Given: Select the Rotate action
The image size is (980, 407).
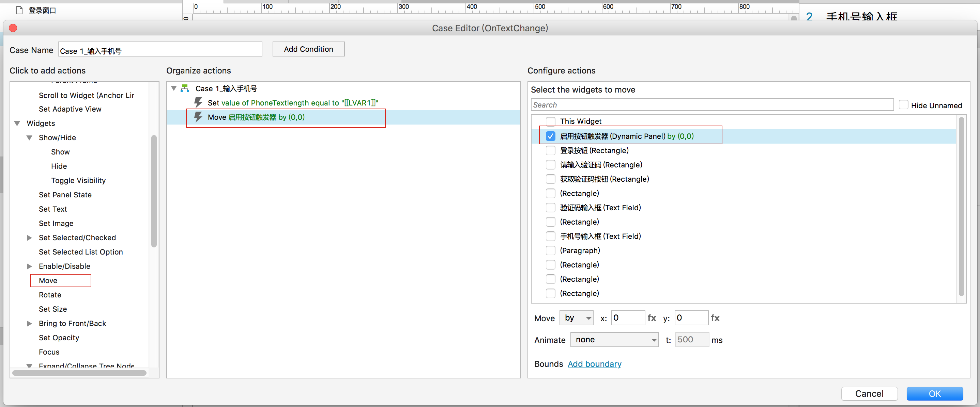Looking at the screenshot, I should pyautogui.click(x=50, y=295).
